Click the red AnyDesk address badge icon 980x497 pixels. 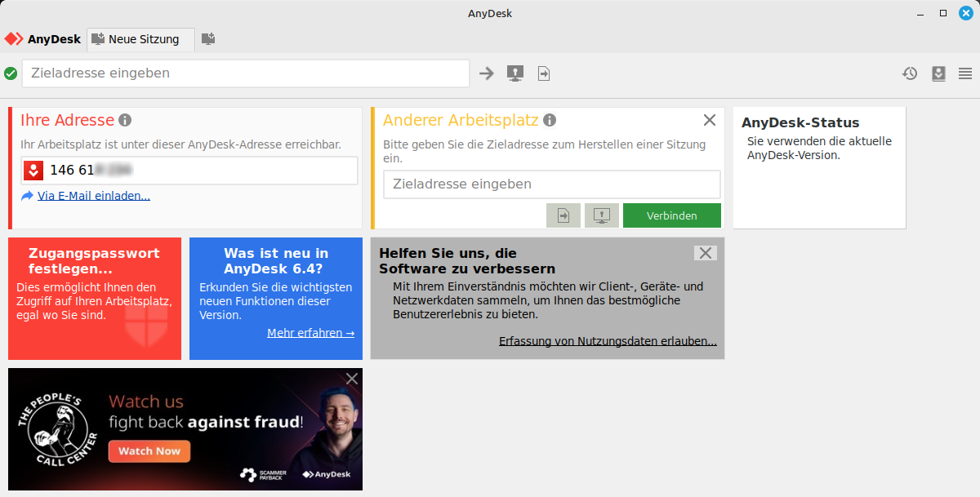33,171
